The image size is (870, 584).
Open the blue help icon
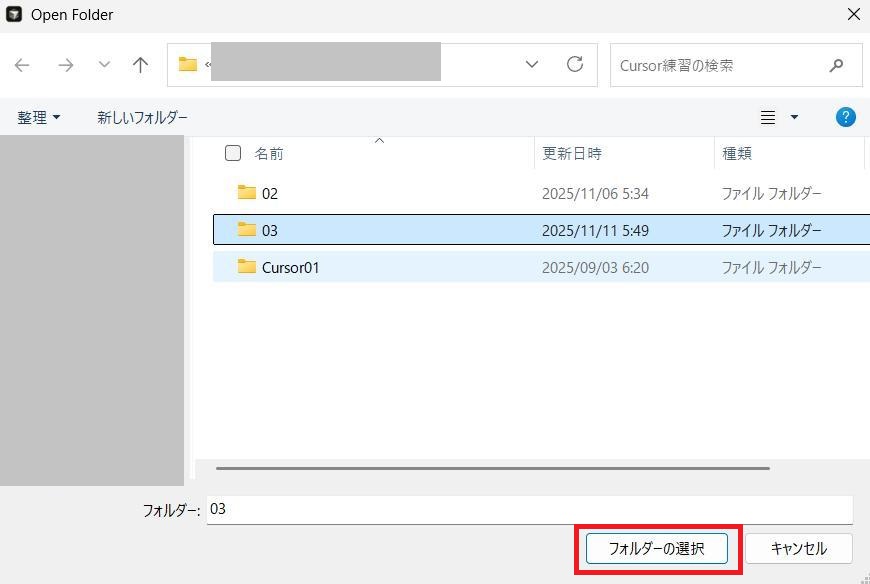[845, 117]
